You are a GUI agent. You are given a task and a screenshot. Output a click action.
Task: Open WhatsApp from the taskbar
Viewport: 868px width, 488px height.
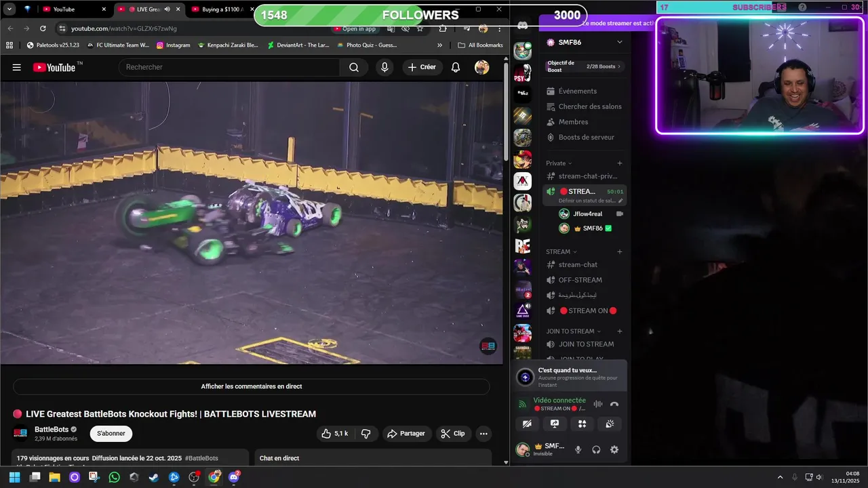[x=114, y=477]
